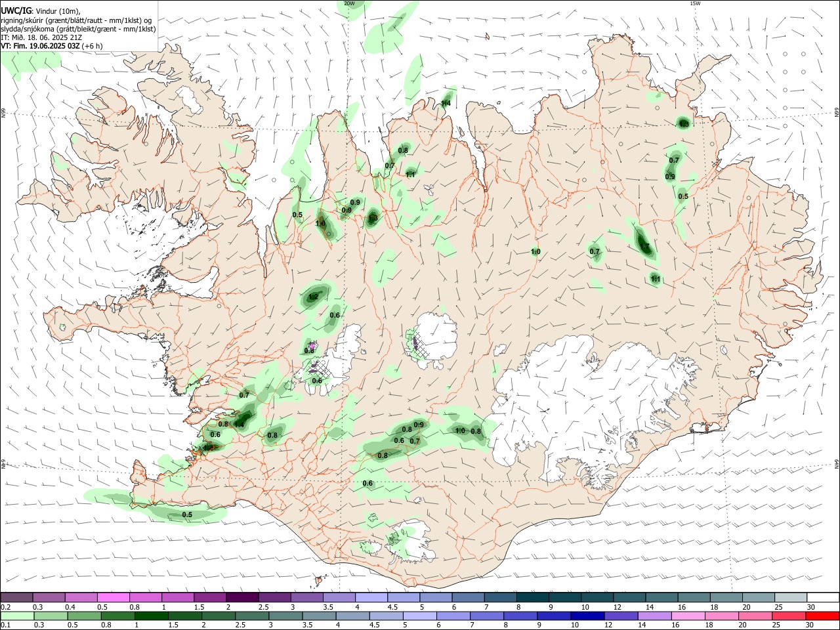This screenshot has width=840, height=630.
Task: Pick the bright red swatch in the lower legend
Action: [x=822, y=616]
